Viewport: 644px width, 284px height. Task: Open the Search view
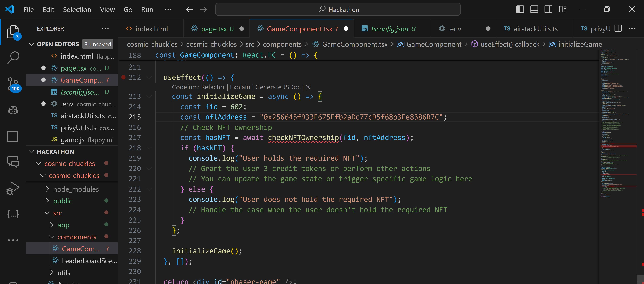pos(13,58)
